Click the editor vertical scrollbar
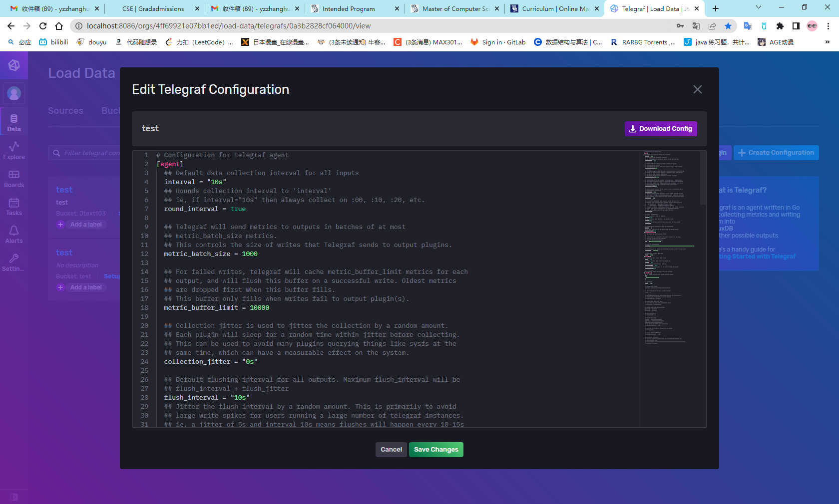 [703, 178]
